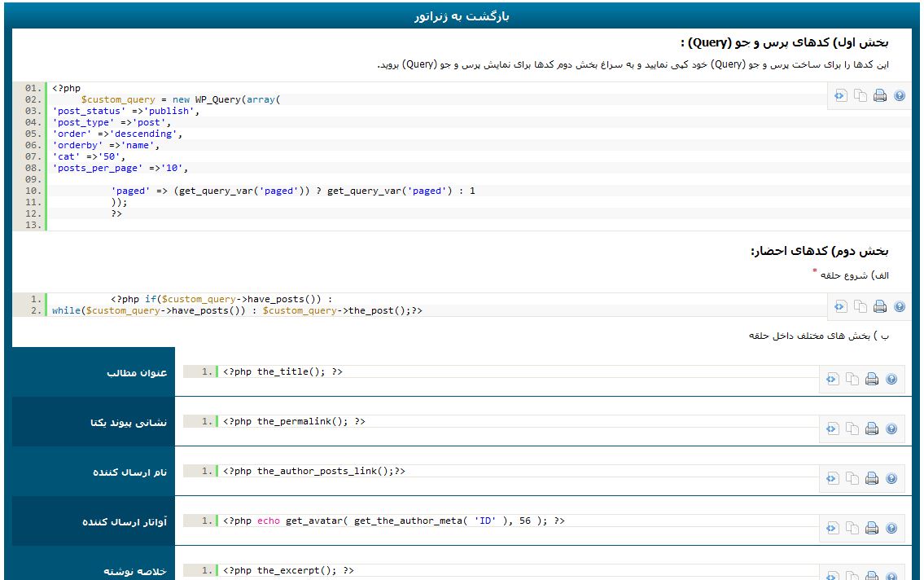View source of the have_posts loop code
The image size is (924, 580).
pos(841,306)
